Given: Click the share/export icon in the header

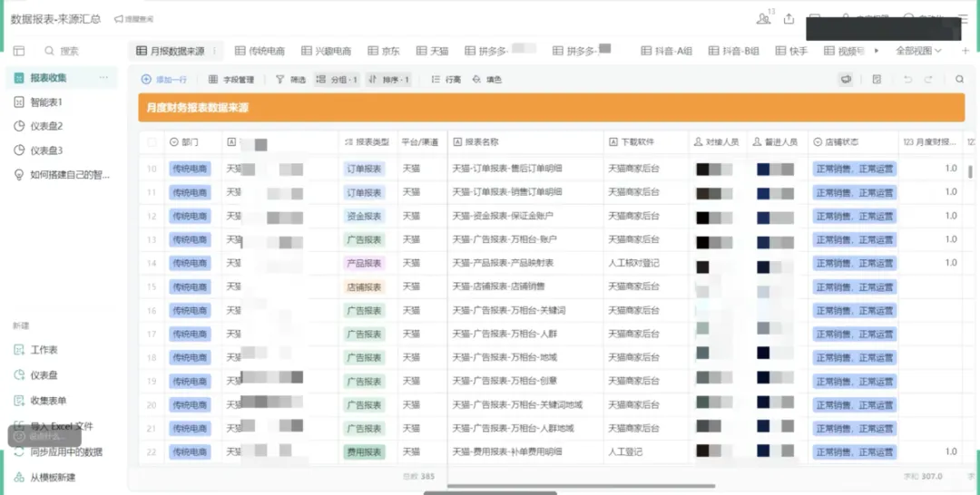Looking at the screenshot, I should pos(789,19).
